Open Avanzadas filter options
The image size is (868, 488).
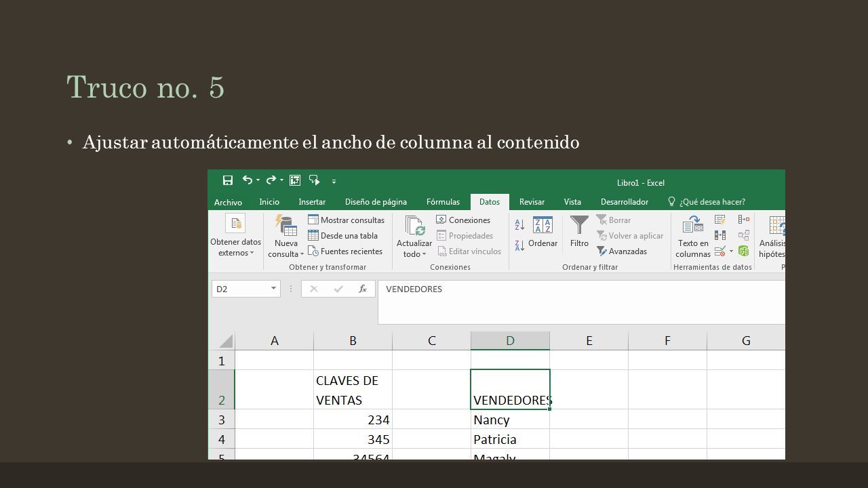coord(621,251)
